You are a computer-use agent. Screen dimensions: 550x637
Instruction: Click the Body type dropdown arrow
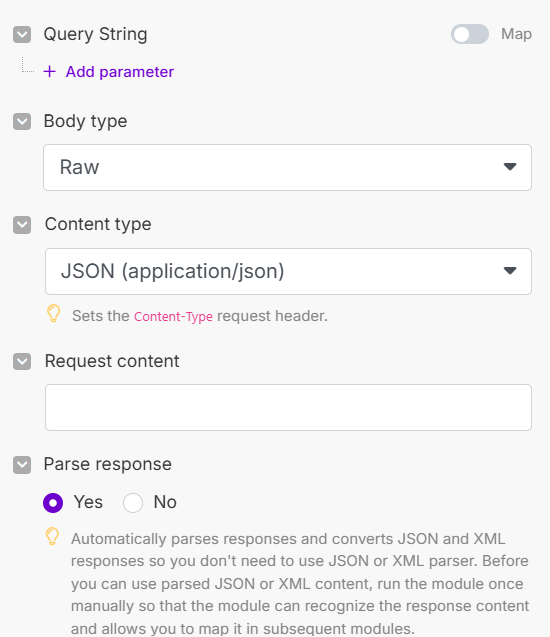(x=510, y=167)
